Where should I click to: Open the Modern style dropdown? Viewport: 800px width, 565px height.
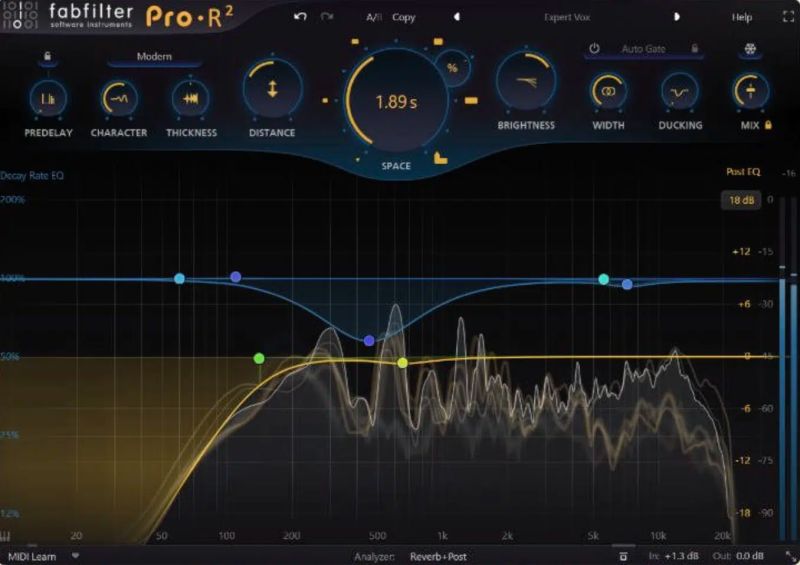click(154, 57)
